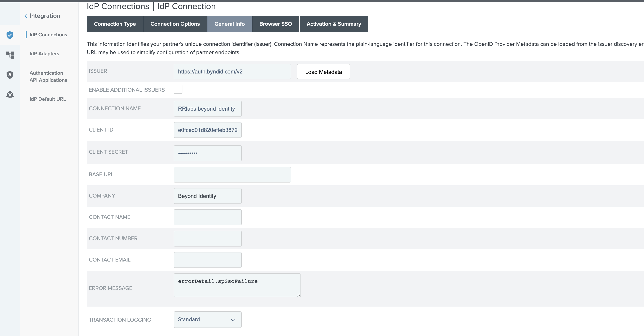The image size is (644, 336).
Task: Click the back chevron beside Integration
Action: [25, 16]
